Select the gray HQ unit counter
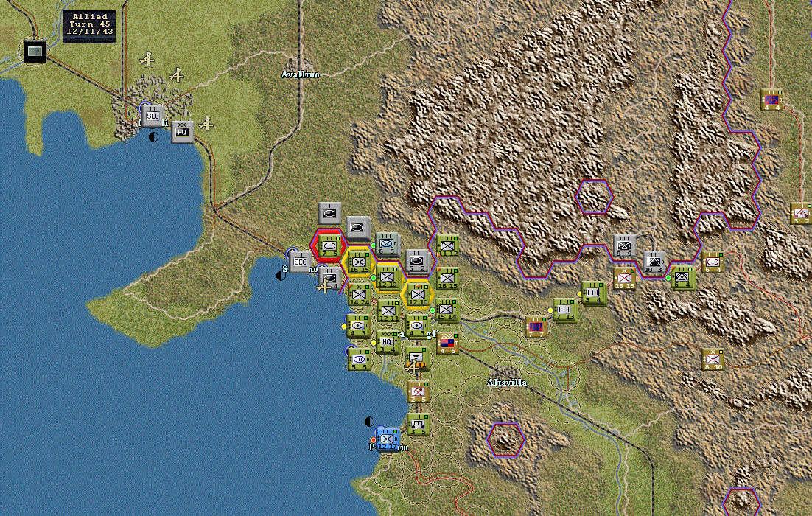 tap(182, 132)
